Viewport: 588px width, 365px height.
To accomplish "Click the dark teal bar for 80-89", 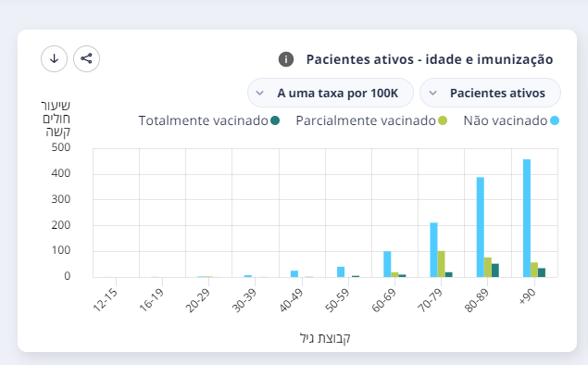I will (495, 271).
